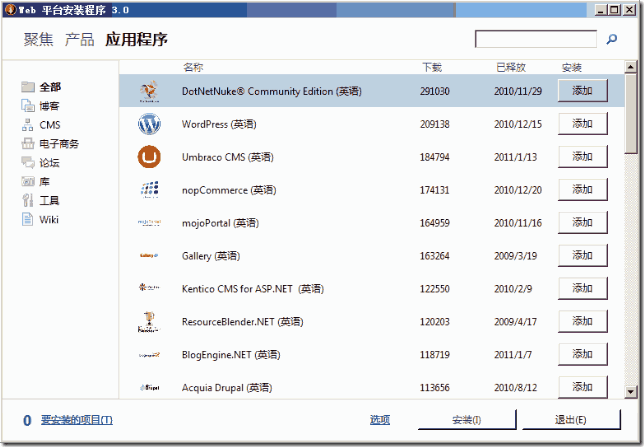This screenshot has height=447, width=644.
Task: Click the scrollbar up arrow
Action: click(631, 66)
